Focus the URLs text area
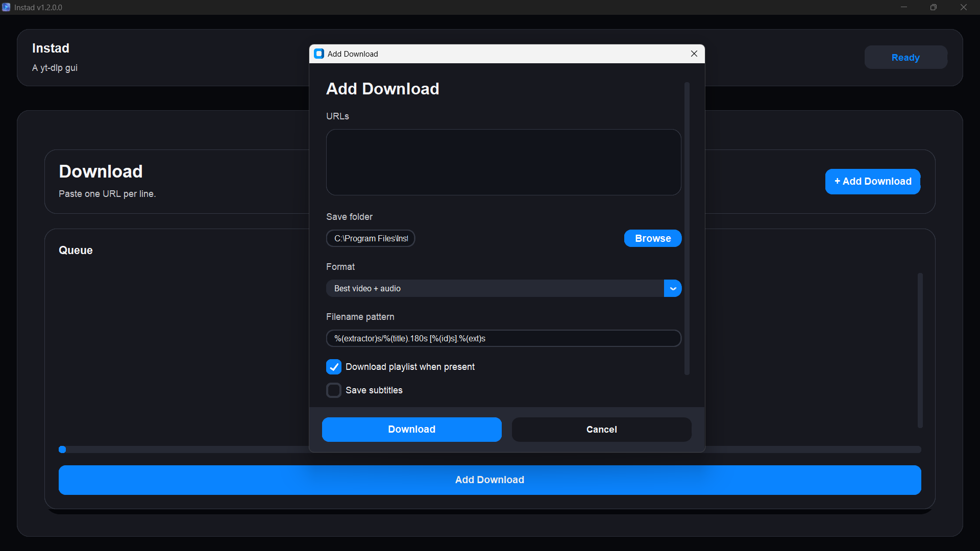980x551 pixels. pos(504,162)
